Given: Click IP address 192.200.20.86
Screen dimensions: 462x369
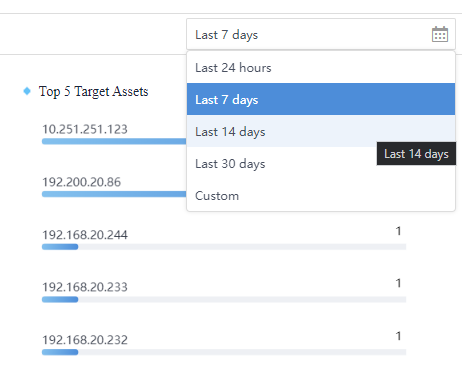Looking at the screenshot, I should click(81, 182).
